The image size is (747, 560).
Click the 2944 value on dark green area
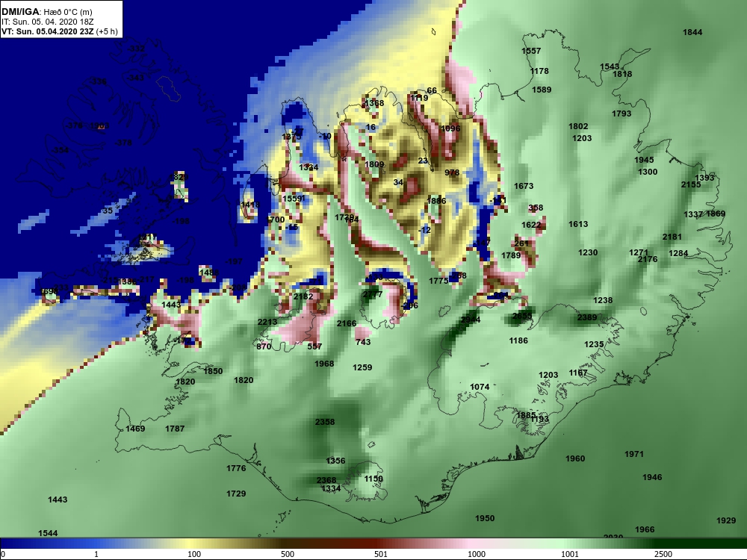click(470, 320)
